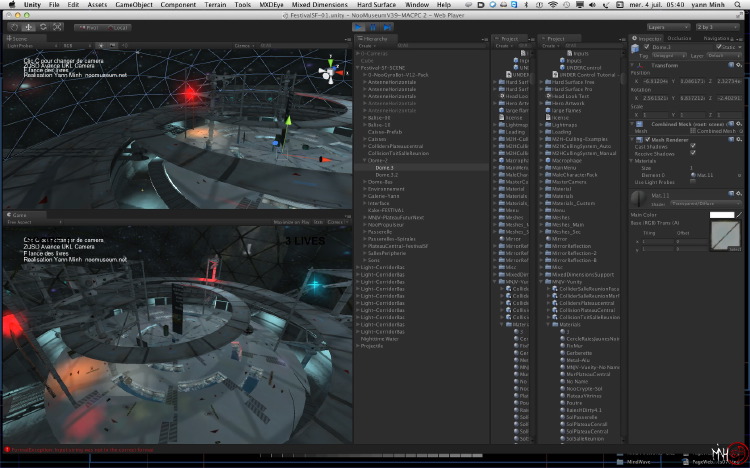Toggle the Receive Shadows checkbox
750x468 pixels.
(692, 152)
